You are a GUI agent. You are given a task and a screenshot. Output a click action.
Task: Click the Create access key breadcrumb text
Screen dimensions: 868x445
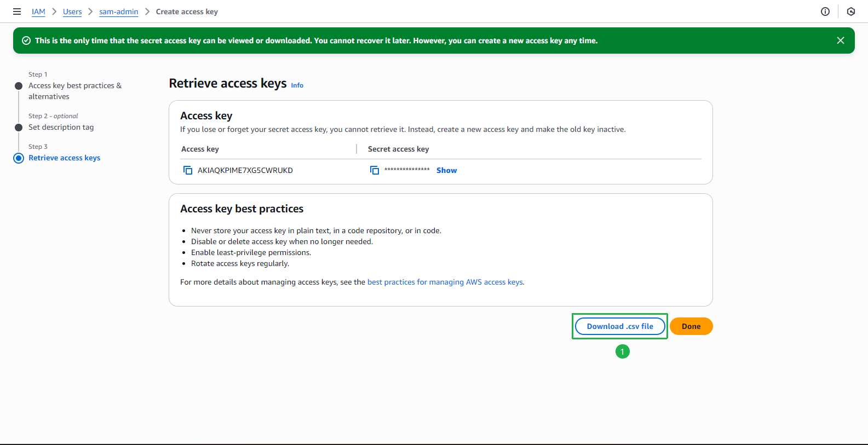[x=187, y=11]
